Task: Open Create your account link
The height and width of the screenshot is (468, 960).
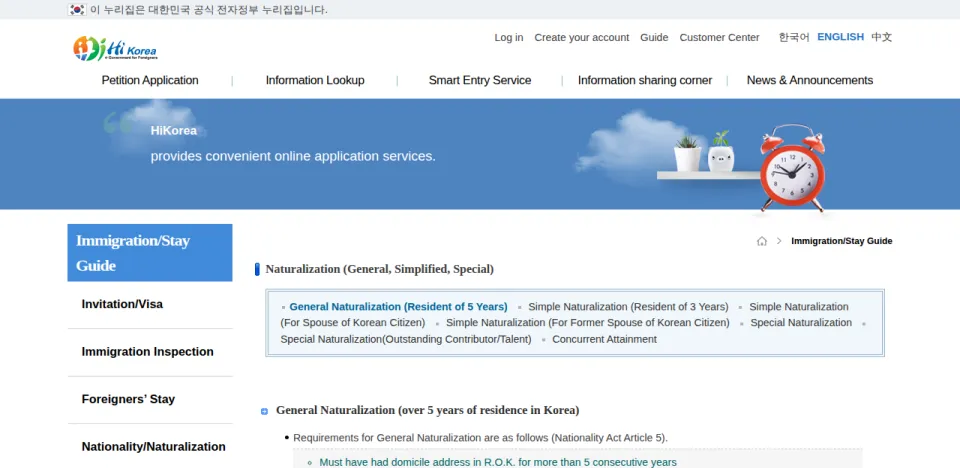Action: point(582,37)
